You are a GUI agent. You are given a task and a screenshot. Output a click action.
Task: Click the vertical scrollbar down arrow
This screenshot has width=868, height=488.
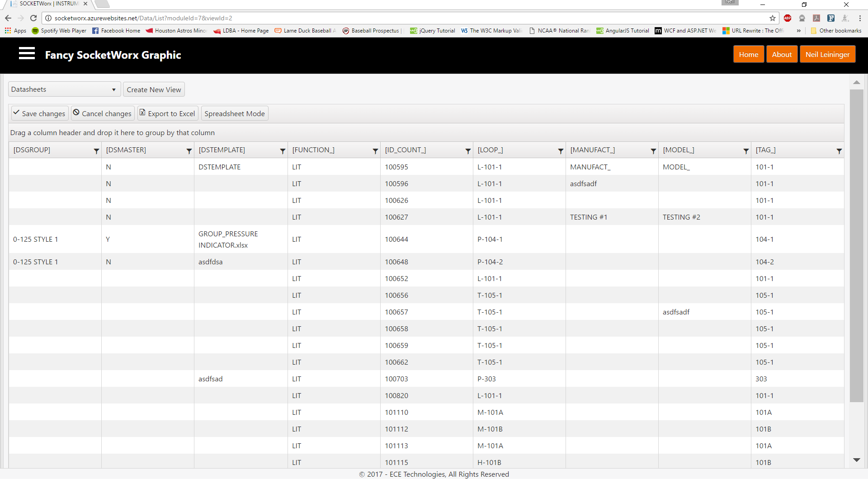tap(856, 460)
